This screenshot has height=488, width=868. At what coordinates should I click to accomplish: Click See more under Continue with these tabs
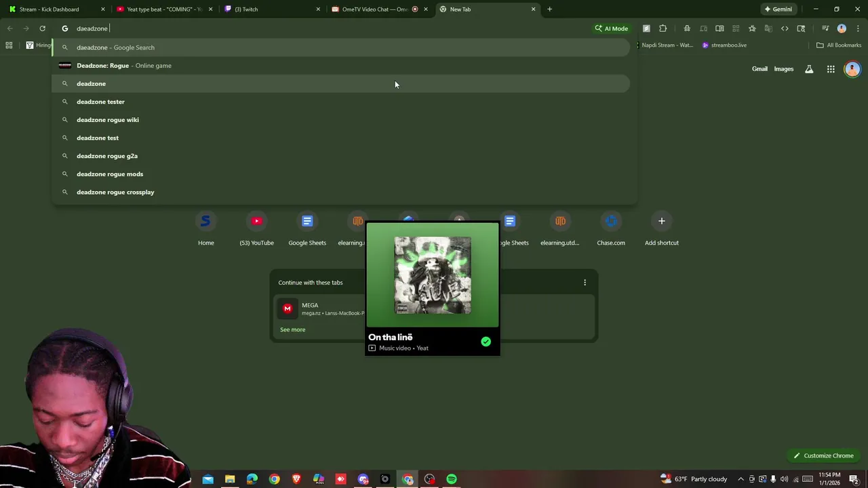coord(292,329)
